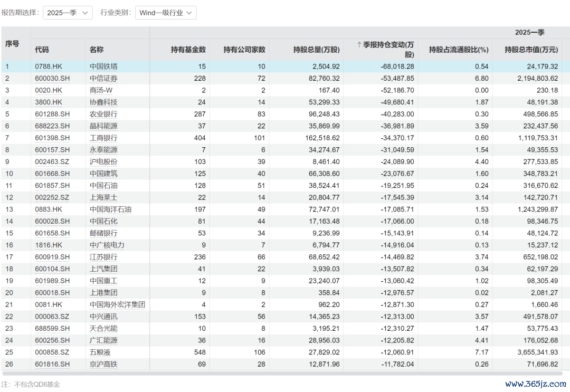The height and width of the screenshot is (392, 570).
Task: Click the 代码 column header
Action: coord(42,50)
